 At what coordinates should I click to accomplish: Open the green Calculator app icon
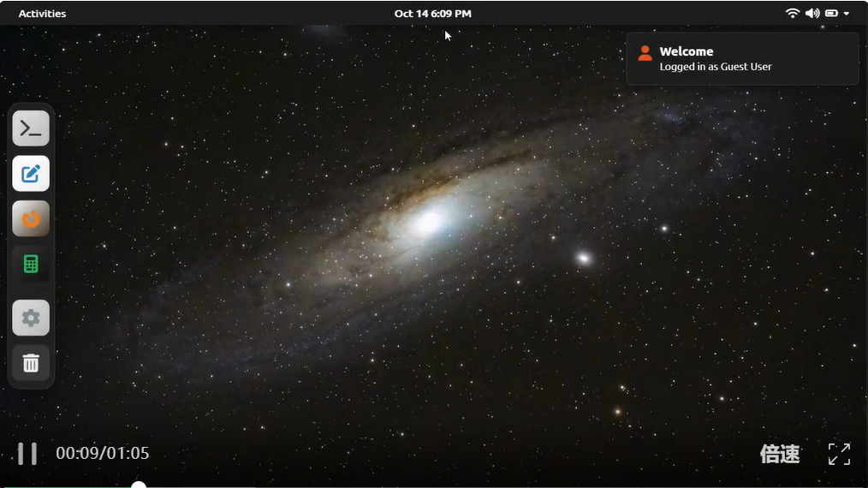(x=31, y=264)
